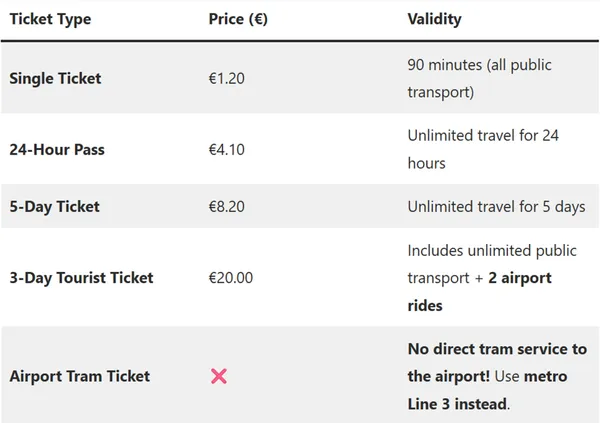This screenshot has height=423, width=600.
Task: Click the Validity column header
Action: coord(434,20)
